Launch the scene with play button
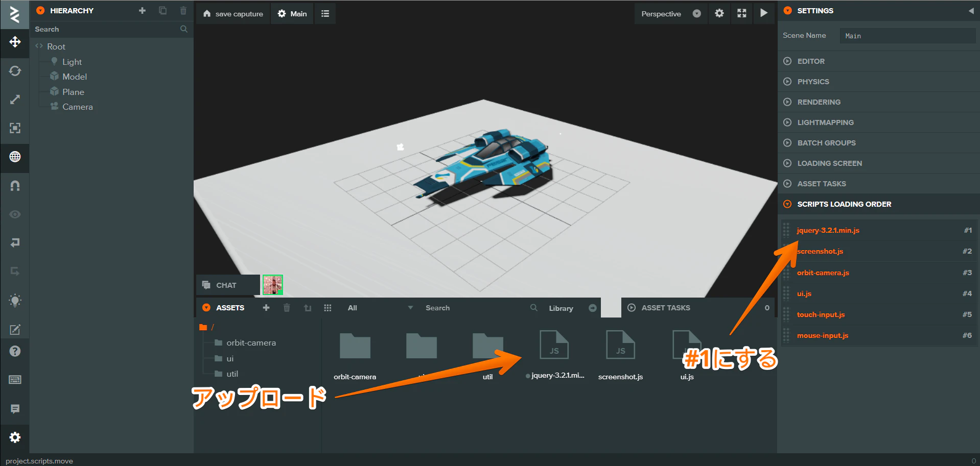Viewport: 980px width, 466px height. [x=764, y=14]
